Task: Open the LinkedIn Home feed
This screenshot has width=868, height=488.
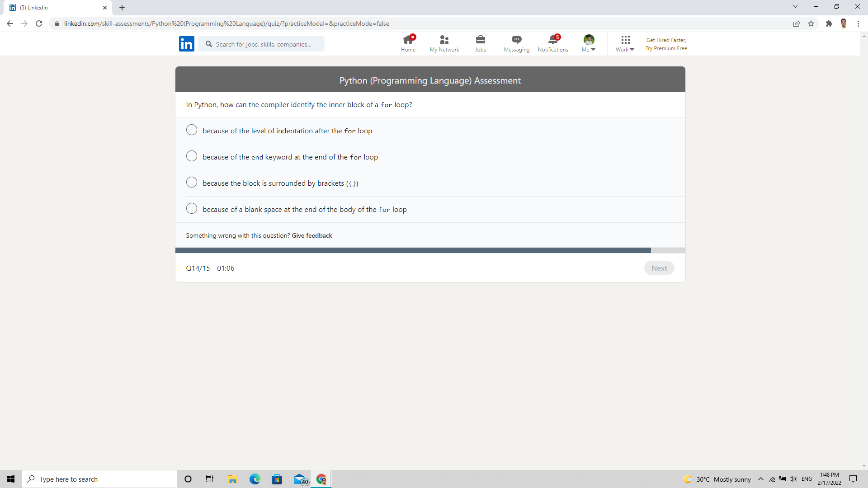Action: click(x=408, y=43)
